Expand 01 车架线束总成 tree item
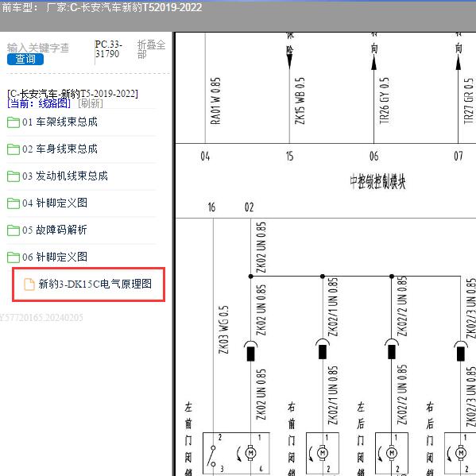 click(x=60, y=122)
